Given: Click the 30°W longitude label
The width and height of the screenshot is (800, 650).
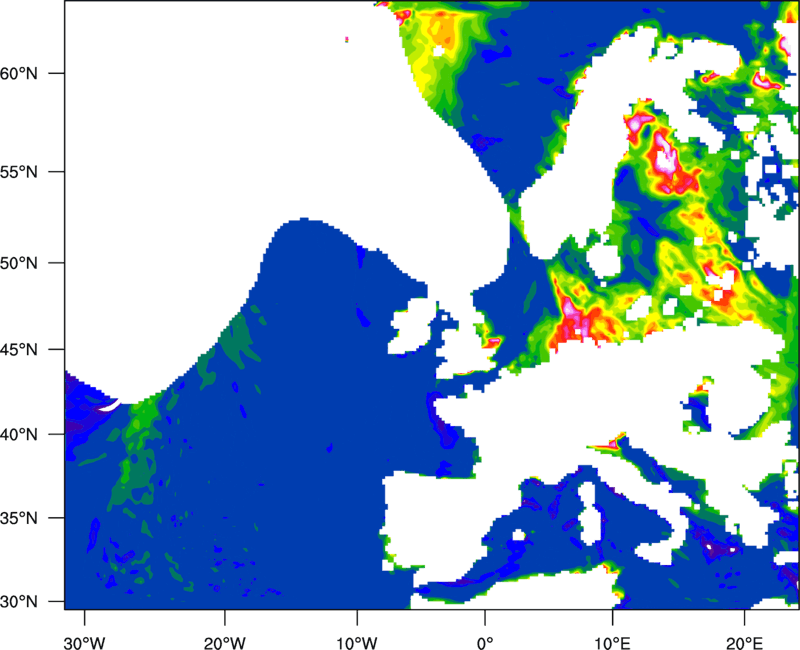Looking at the screenshot, I should point(85,643).
